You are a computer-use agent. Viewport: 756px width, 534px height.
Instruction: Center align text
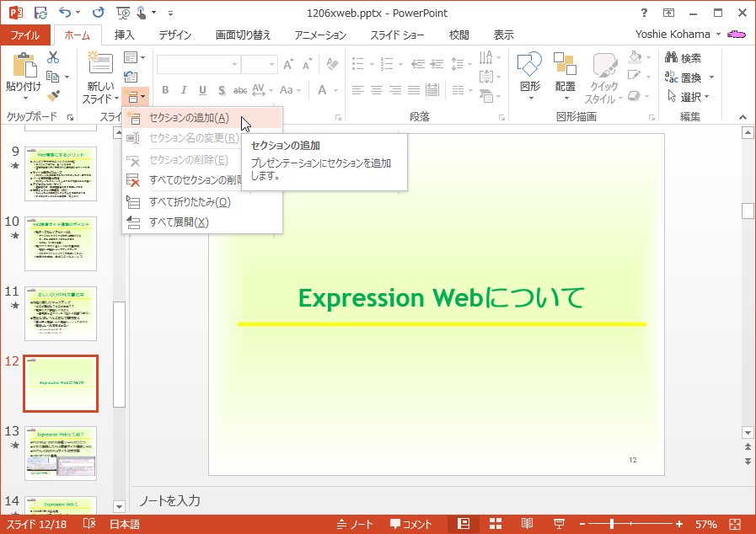click(x=377, y=90)
